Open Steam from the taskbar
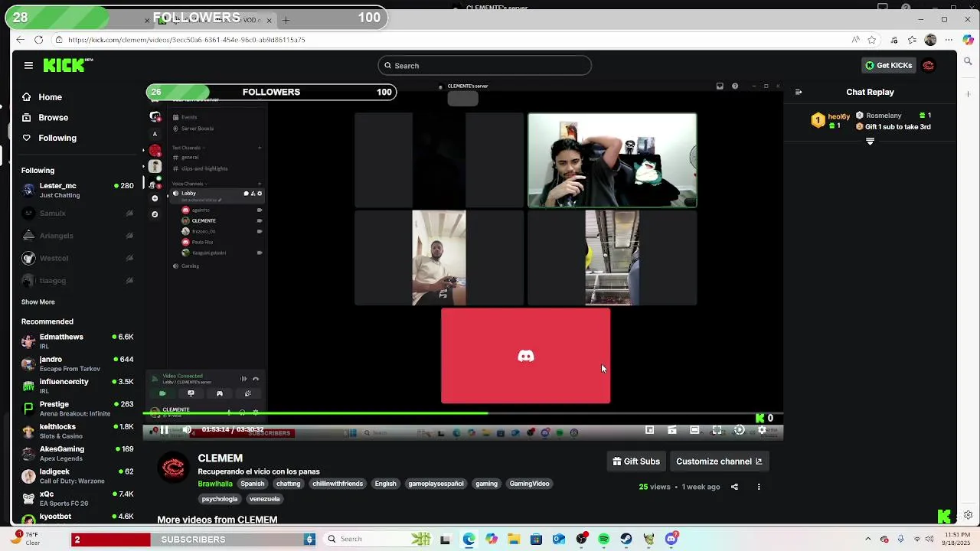The image size is (980, 551). point(626,539)
